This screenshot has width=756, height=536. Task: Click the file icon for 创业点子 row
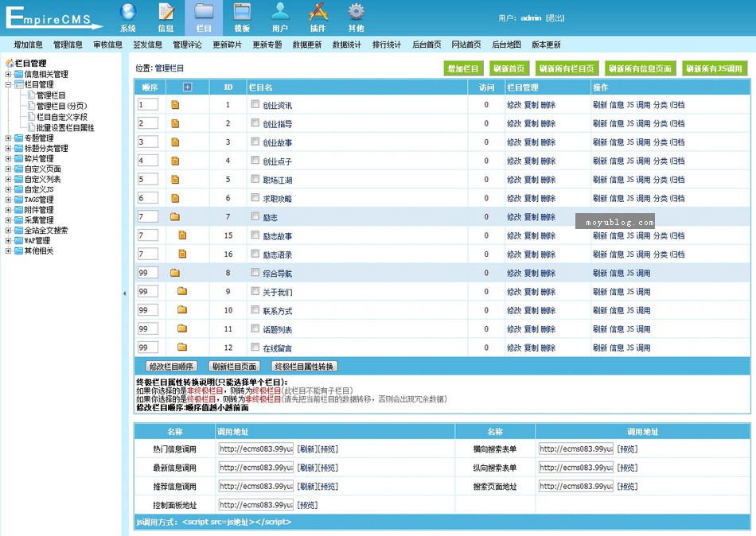[x=175, y=161]
